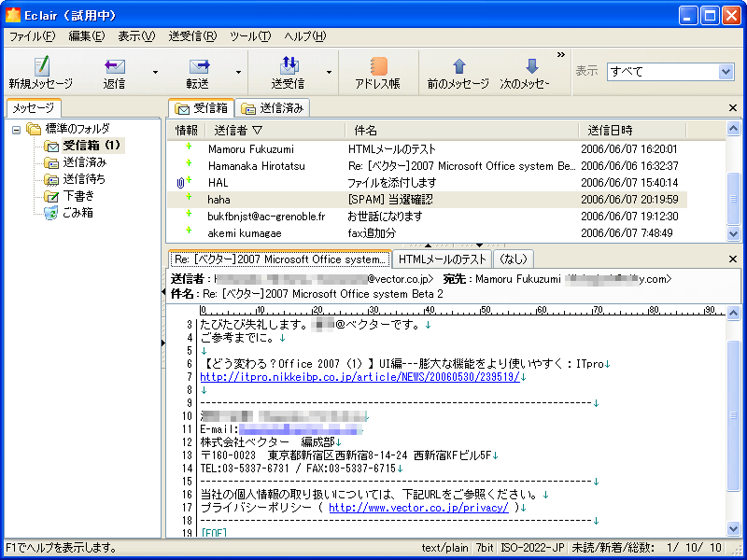
Task: Go to 前のメッセージ with up arrow
Action: pos(458,72)
